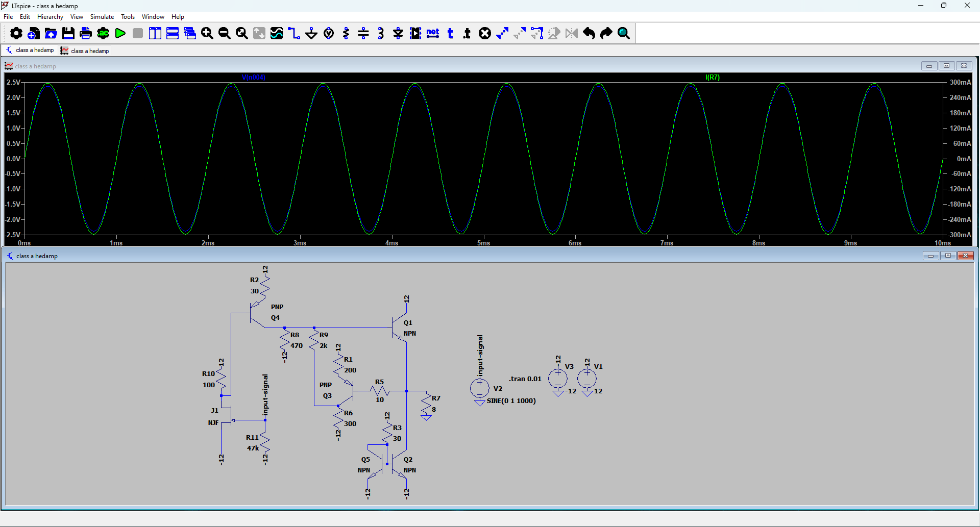Viewport: 980px width, 527px height.
Task: Maximize the waveform plot window
Action: coord(946,66)
